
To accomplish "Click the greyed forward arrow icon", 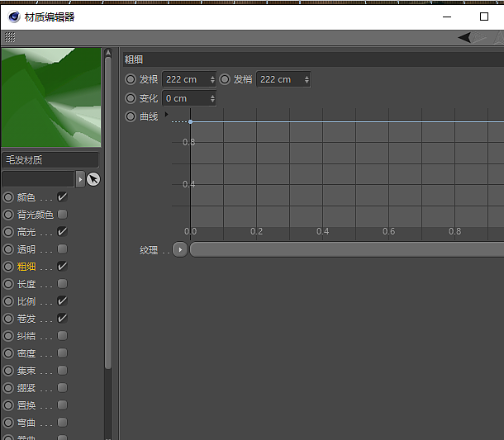I will (479, 37).
